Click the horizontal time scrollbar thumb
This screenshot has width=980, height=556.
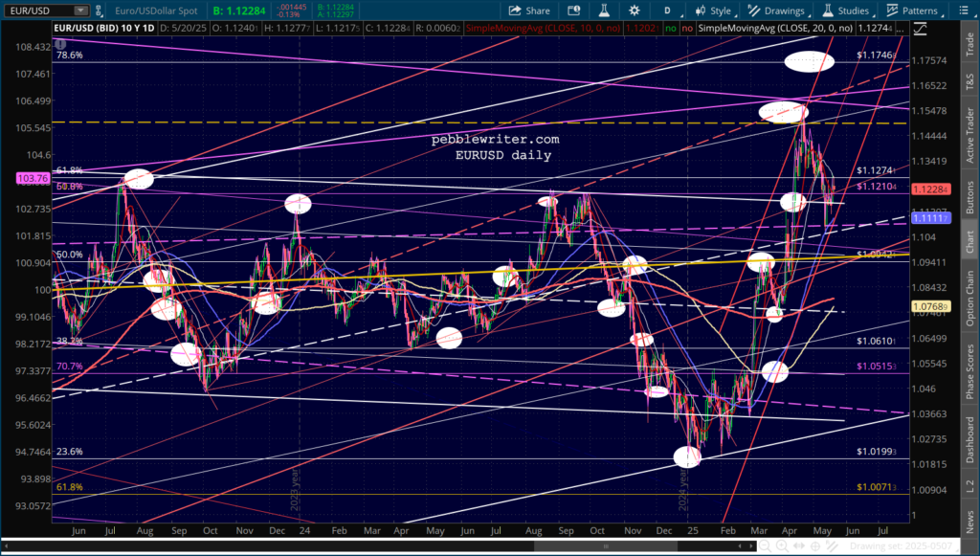pyautogui.click(x=605, y=546)
